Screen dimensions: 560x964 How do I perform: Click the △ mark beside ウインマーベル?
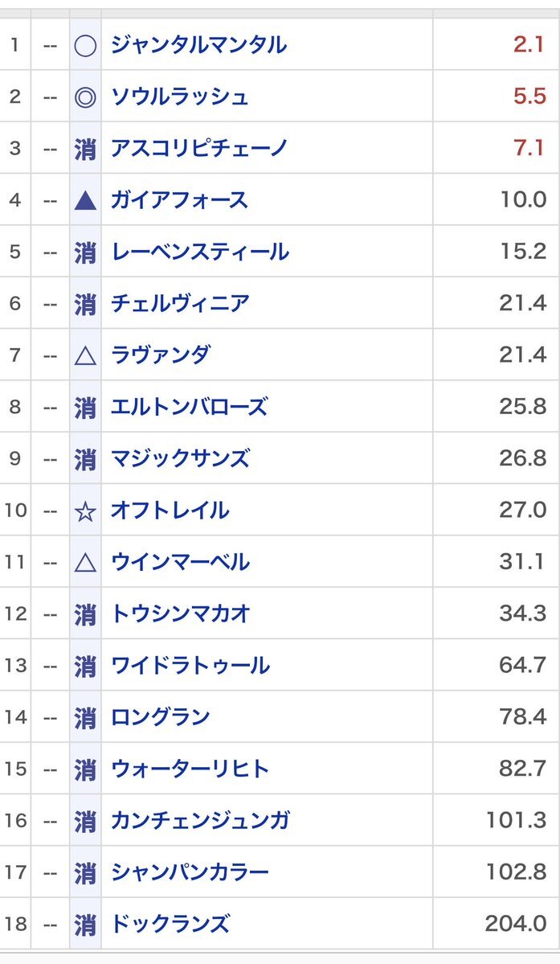coord(85,562)
